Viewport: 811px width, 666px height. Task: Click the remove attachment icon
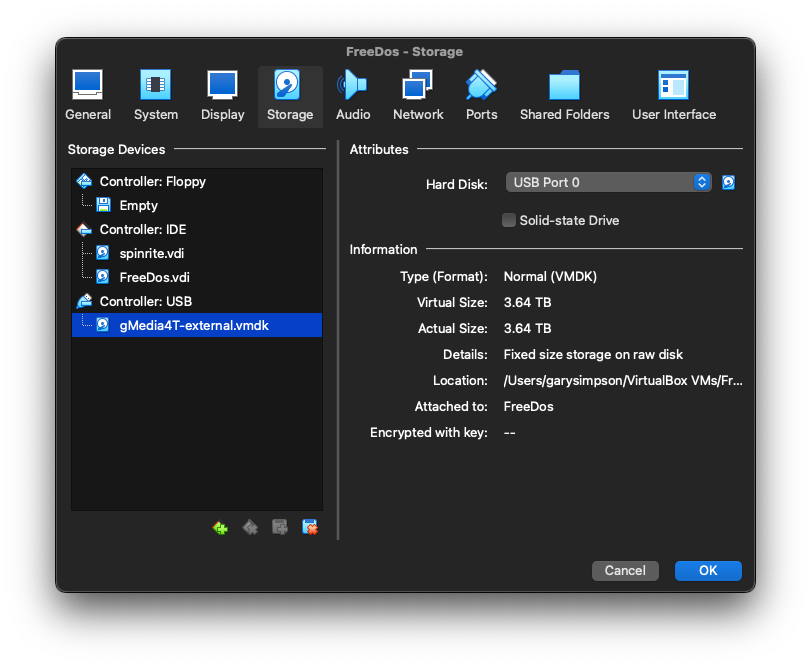[x=310, y=527]
